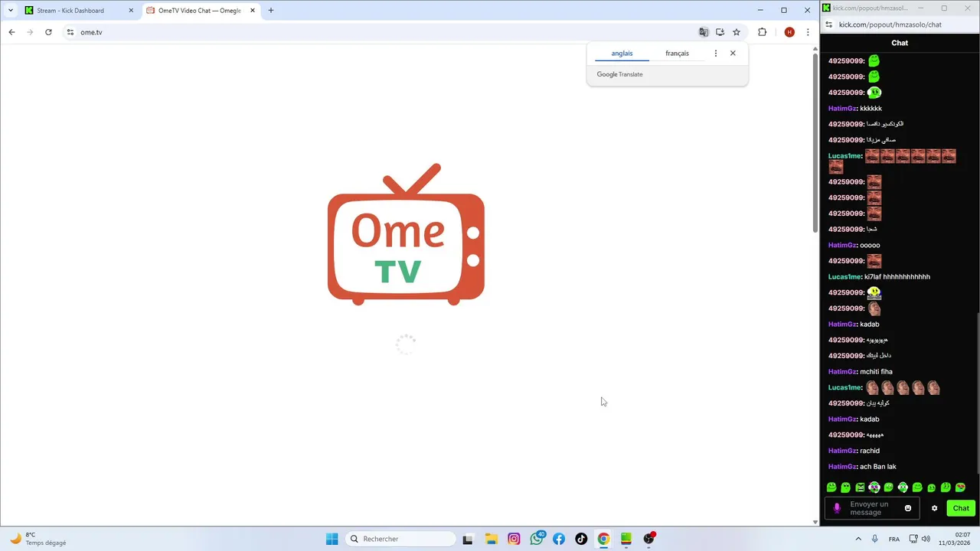This screenshot has height=551, width=980.
Task: Click the ome.tv page scrollbar thumb
Action: pyautogui.click(x=815, y=142)
